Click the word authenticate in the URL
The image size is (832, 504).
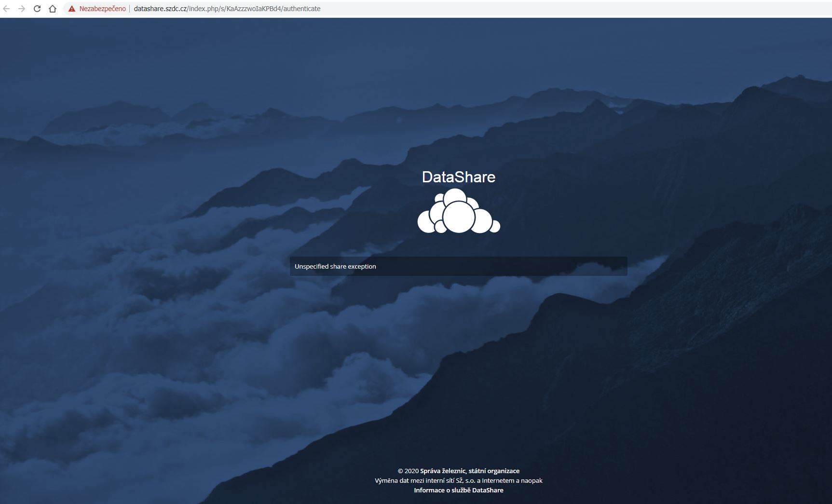(301, 9)
